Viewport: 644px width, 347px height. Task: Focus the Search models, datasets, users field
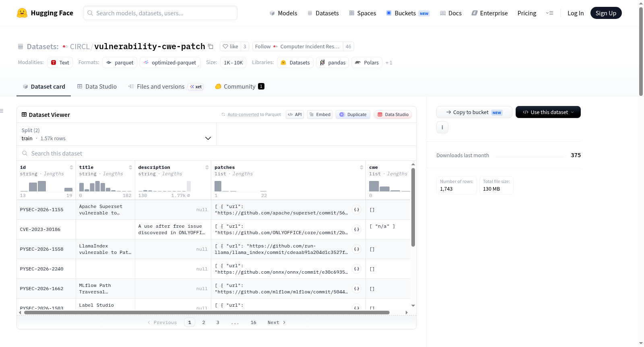[x=160, y=13]
